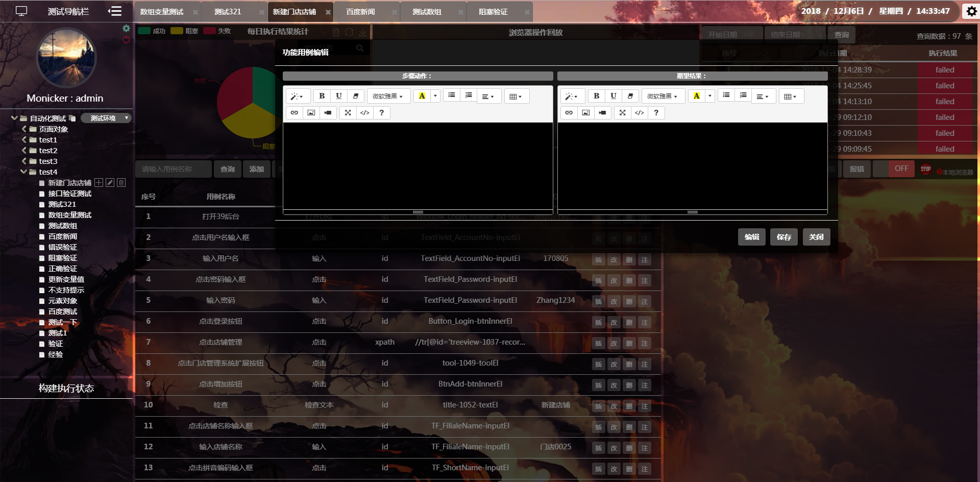Insert a video in the 步骤动作 editor
This screenshot has width=980, height=482.
328,113
